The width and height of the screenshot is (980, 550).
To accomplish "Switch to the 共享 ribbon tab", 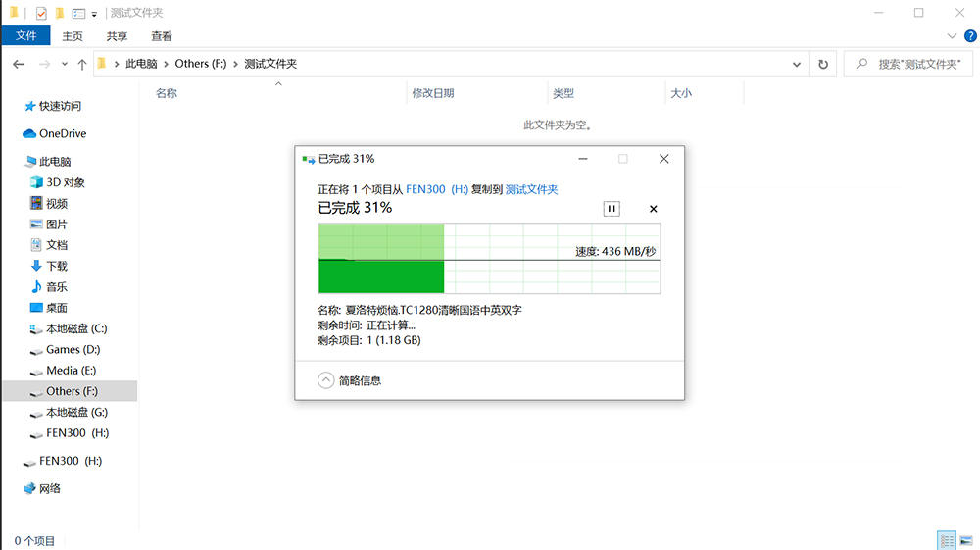I will tap(117, 36).
